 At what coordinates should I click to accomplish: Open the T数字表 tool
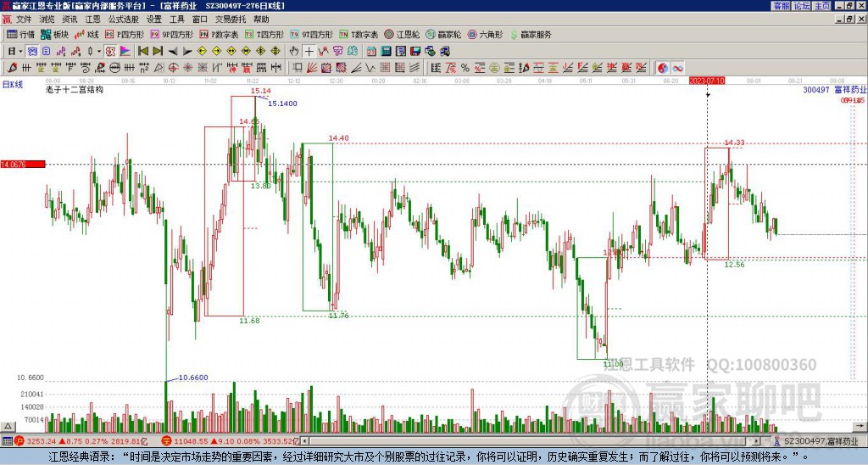(359, 34)
